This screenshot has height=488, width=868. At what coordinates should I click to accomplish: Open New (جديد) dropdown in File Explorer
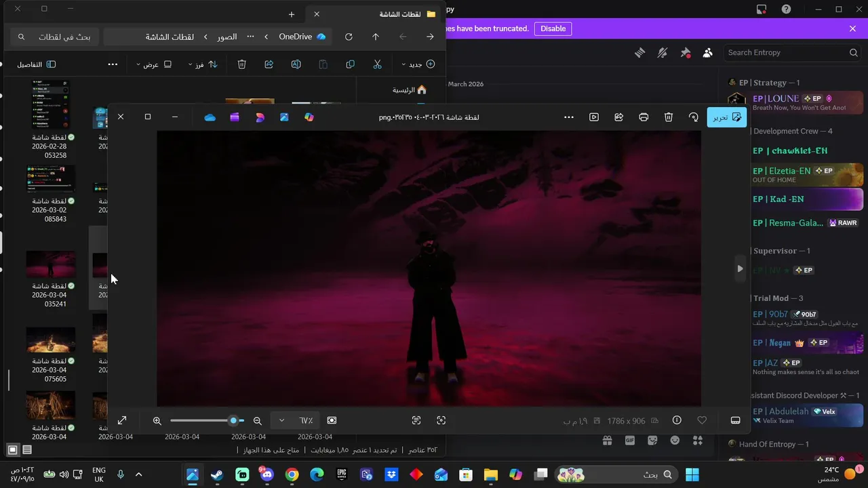click(418, 64)
